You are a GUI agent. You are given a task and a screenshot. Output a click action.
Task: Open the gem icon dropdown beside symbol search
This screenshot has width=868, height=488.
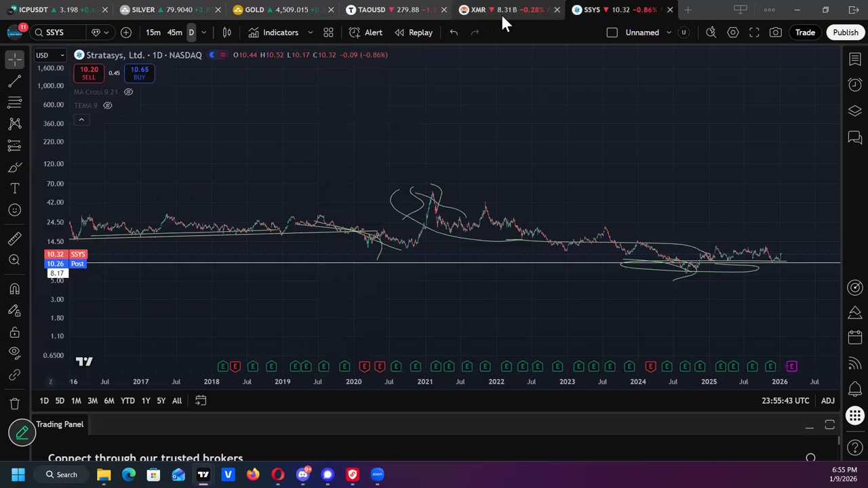coord(100,33)
